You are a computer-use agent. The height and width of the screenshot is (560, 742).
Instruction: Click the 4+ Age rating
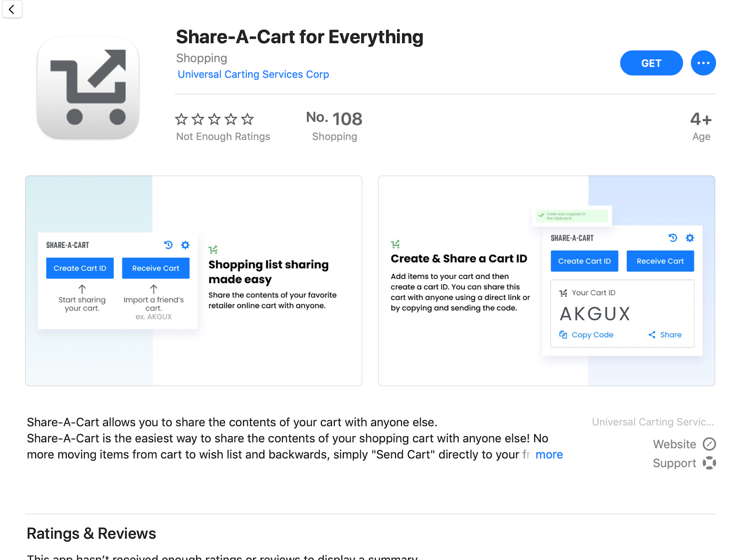click(701, 126)
